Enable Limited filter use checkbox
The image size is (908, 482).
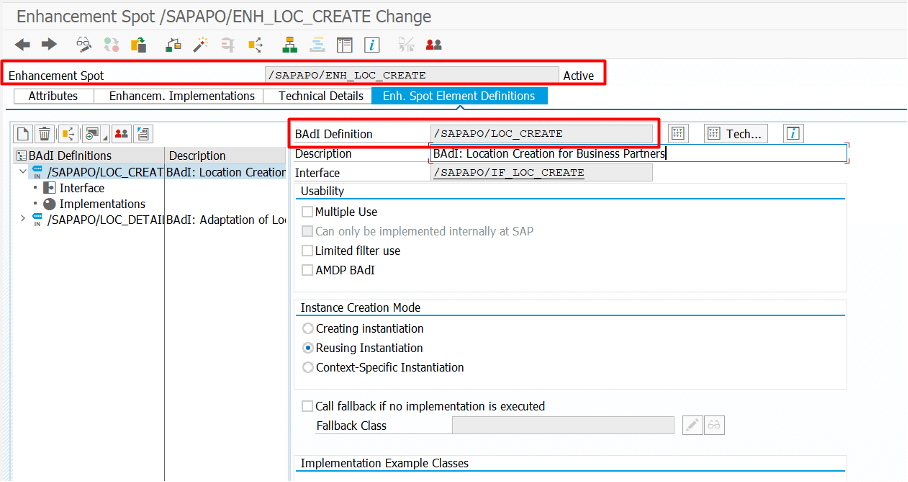[x=307, y=251]
